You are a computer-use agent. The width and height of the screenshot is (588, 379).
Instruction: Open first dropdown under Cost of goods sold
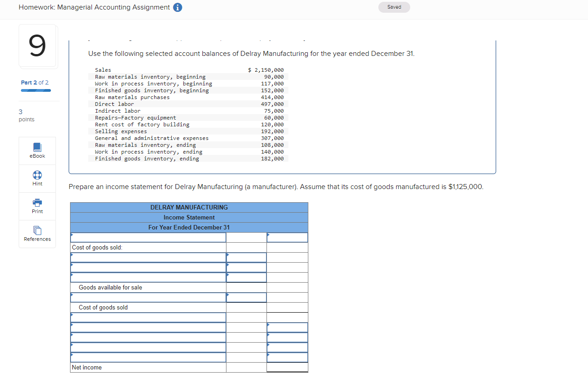[x=148, y=257]
